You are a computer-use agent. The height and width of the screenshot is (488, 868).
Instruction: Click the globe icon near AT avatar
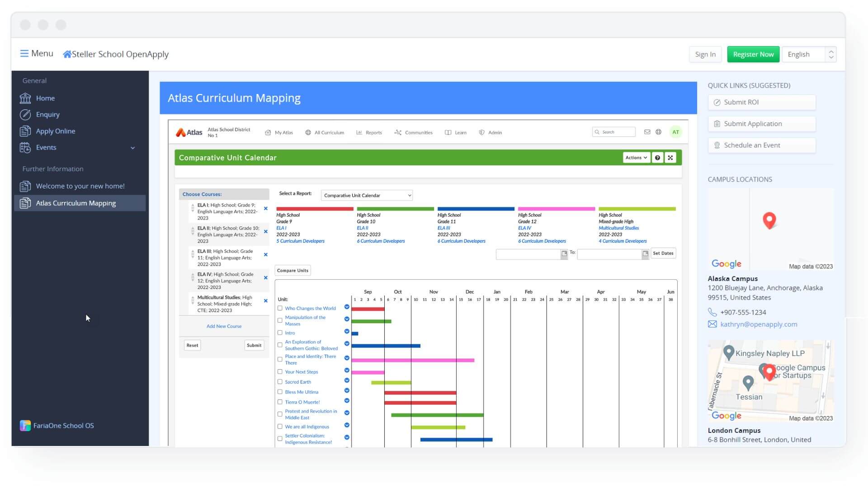coord(659,132)
